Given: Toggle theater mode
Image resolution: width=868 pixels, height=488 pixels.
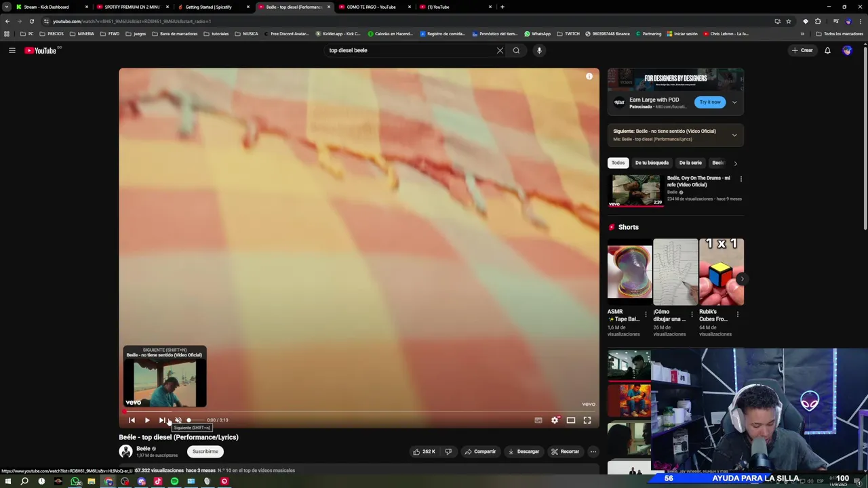Looking at the screenshot, I should click(x=571, y=420).
